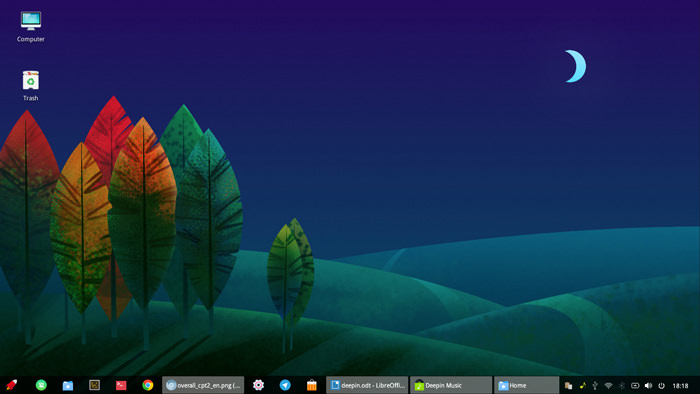Screen dimensions: 700x394
Task: Open the orange Deepin Store bag icon
Action: (x=312, y=385)
